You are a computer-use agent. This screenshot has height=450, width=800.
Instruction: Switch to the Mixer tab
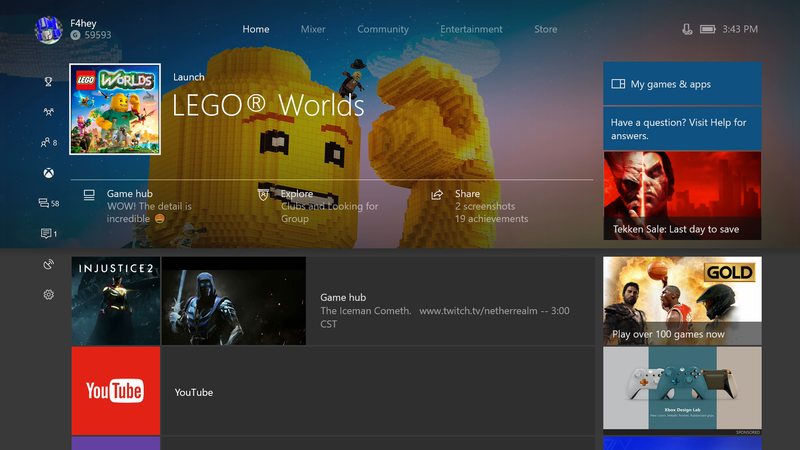point(313,29)
